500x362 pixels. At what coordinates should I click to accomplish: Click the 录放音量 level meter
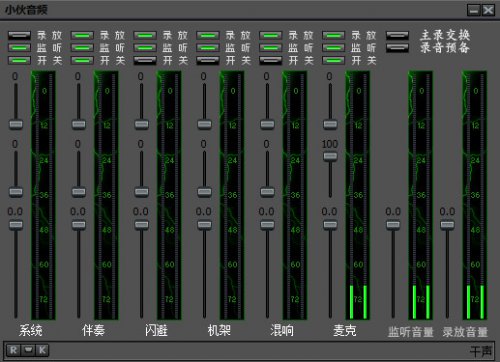point(475,195)
